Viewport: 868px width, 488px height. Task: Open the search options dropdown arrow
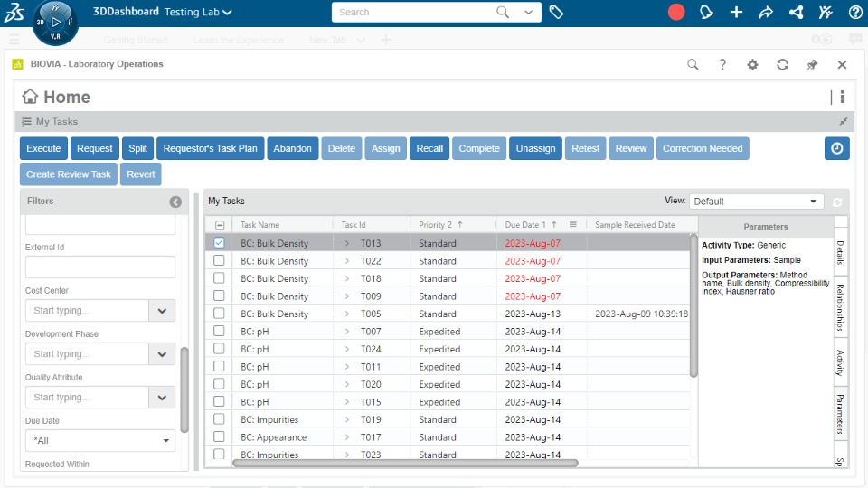529,12
